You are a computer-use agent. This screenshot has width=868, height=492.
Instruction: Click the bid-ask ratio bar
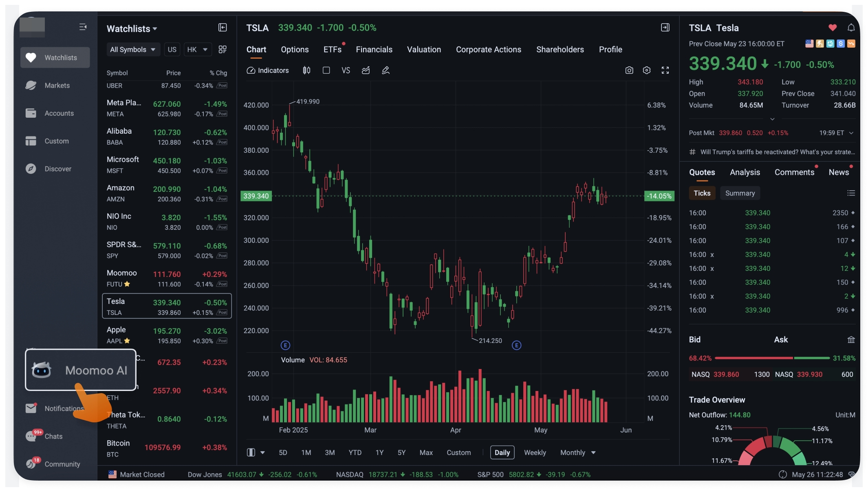(772, 358)
